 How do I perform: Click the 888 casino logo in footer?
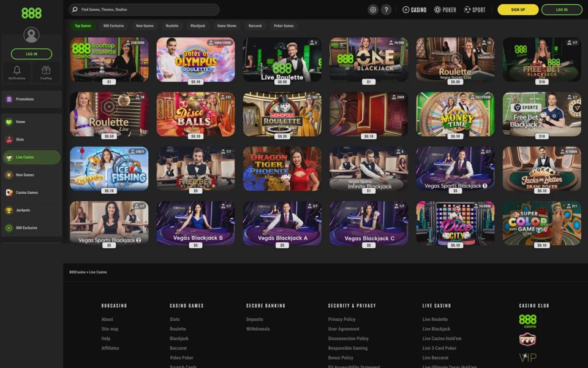[x=527, y=321]
